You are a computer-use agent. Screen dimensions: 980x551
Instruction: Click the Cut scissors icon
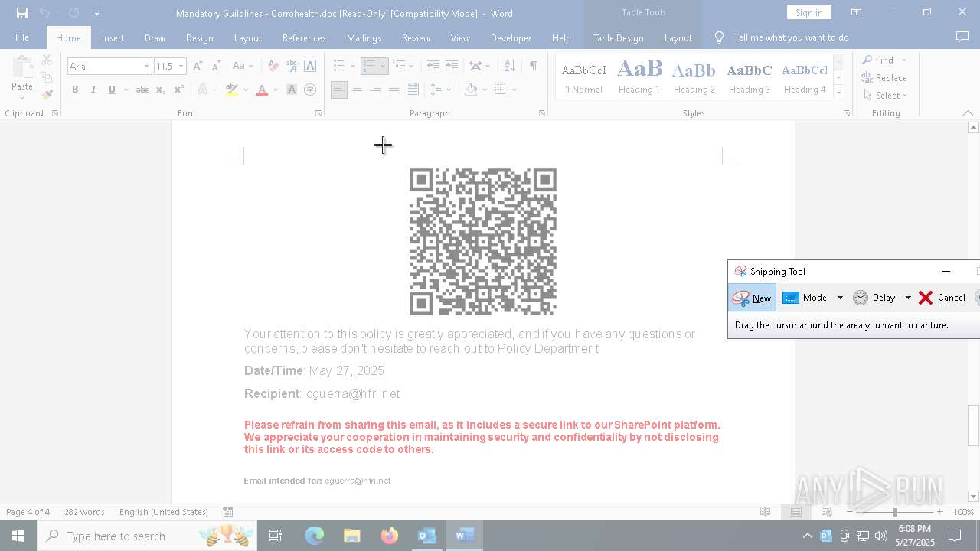47,60
